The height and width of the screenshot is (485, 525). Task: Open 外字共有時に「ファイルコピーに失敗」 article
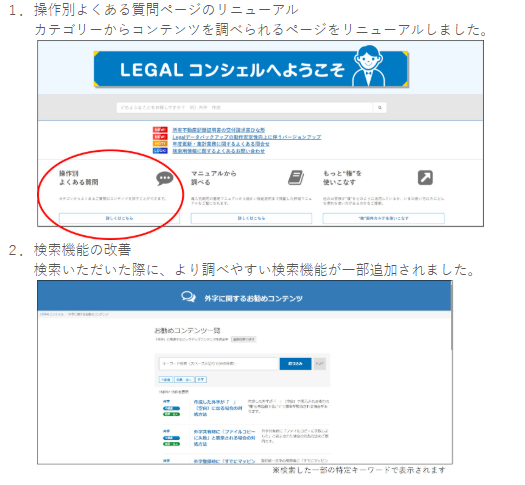(224, 438)
